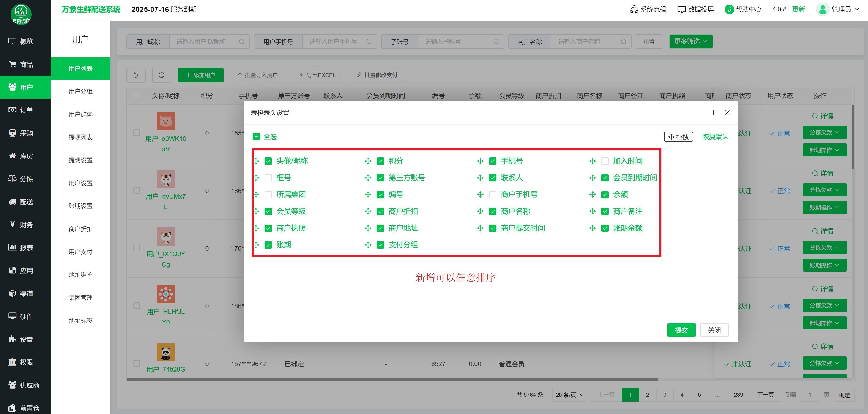
Task: Click drag handle icon beside 积分
Action: coord(368,161)
